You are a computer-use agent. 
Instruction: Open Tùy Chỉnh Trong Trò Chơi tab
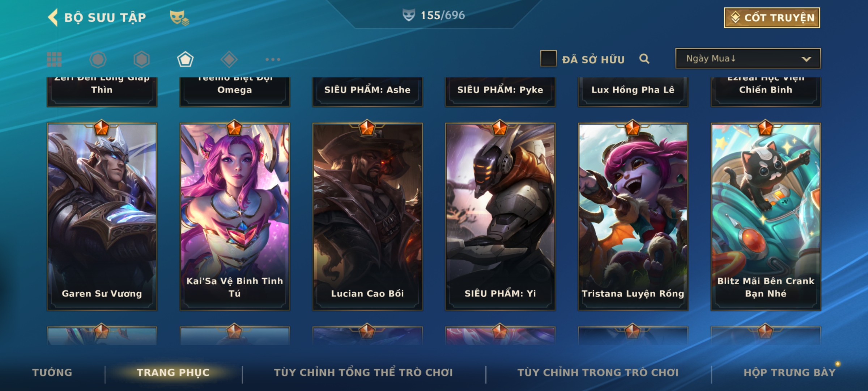pos(598,373)
